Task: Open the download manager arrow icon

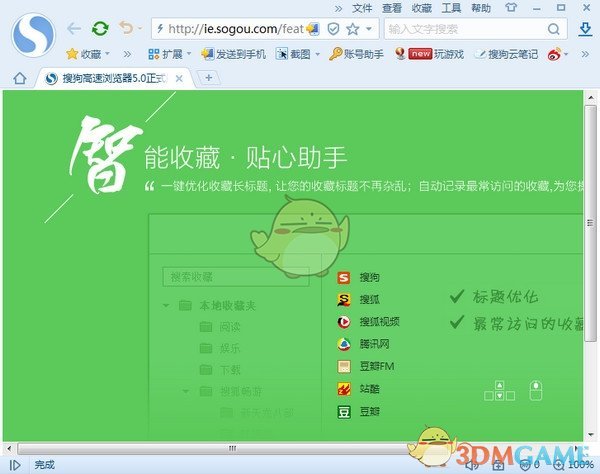Action: [585, 29]
